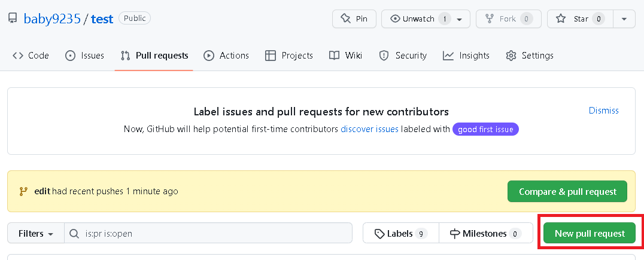Follow the discover issues link
This screenshot has width=644, height=260.
click(x=369, y=129)
